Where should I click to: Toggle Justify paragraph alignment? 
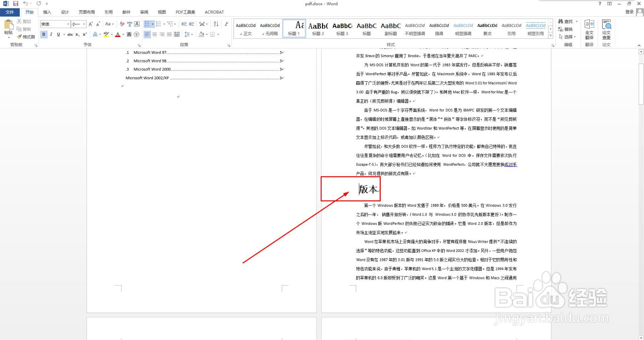point(169,35)
